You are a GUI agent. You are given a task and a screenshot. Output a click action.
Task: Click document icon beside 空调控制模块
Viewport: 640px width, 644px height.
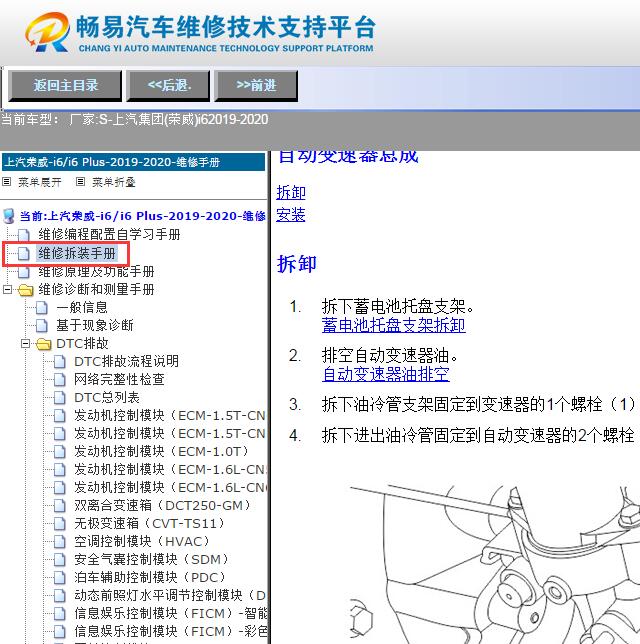coord(60,542)
